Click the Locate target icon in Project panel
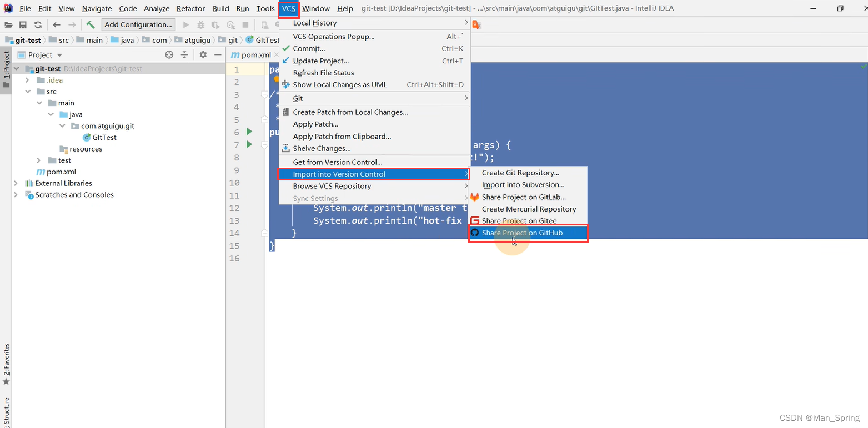The image size is (868, 428). [169, 54]
